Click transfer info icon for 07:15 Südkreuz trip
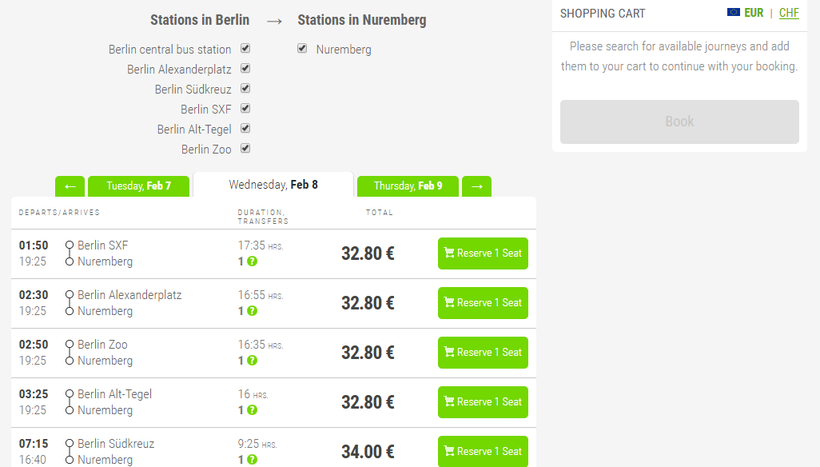Viewport: 820px width, 467px height. tap(252, 460)
